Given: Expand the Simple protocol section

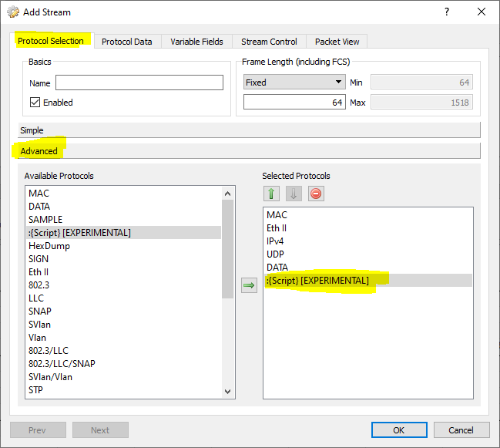Looking at the screenshot, I should pos(249,130).
